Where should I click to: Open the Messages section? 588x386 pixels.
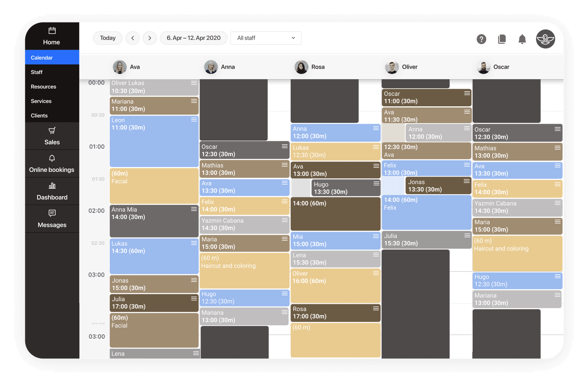tap(52, 219)
